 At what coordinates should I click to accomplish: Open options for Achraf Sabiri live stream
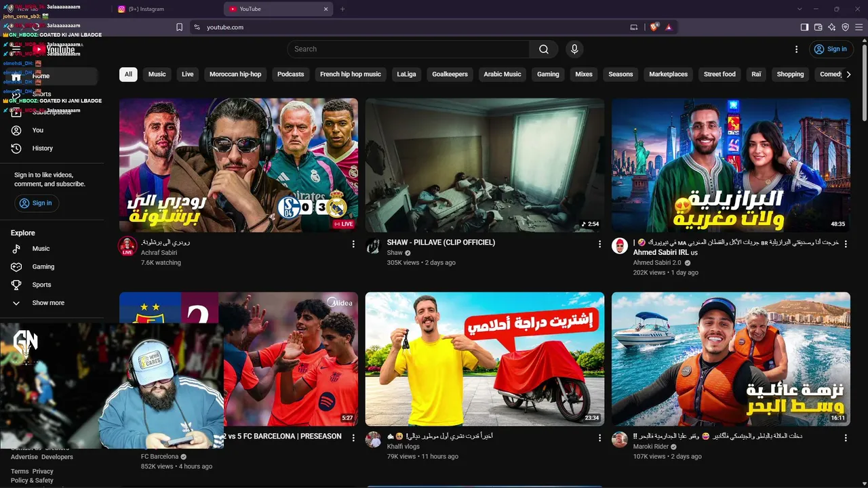353,244
